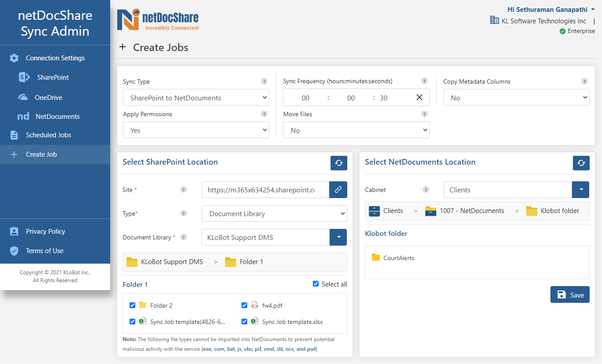602x364 pixels.
Task: Click the site link connect button
Action: (338, 190)
